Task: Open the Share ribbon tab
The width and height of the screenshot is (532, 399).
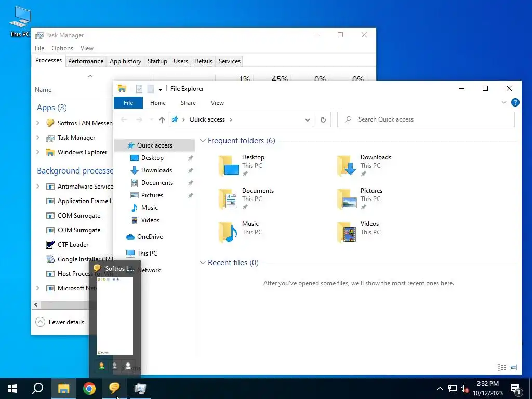Action: click(x=188, y=103)
